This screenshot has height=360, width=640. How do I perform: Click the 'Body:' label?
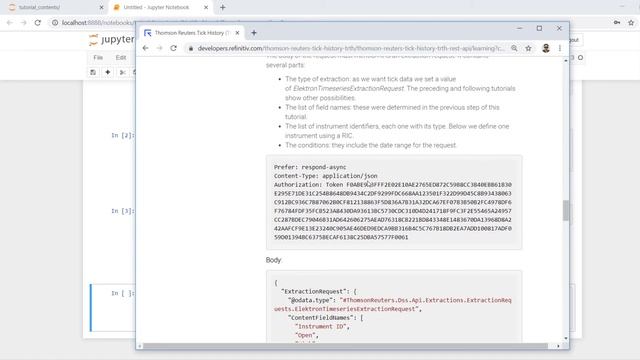[273, 260]
